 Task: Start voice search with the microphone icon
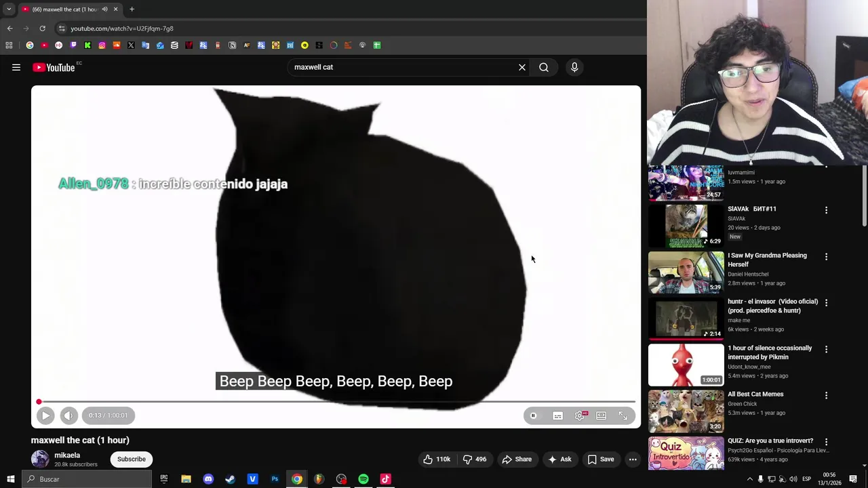(x=574, y=67)
